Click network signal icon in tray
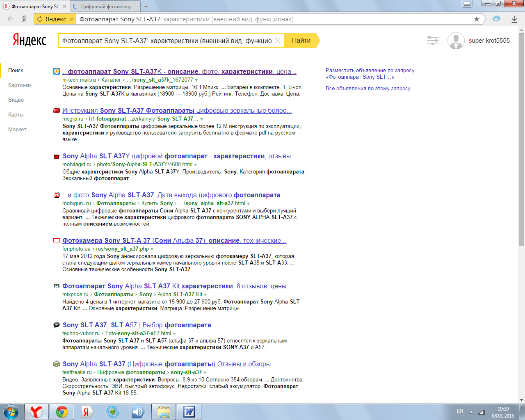 pyautogui.click(x=482, y=412)
